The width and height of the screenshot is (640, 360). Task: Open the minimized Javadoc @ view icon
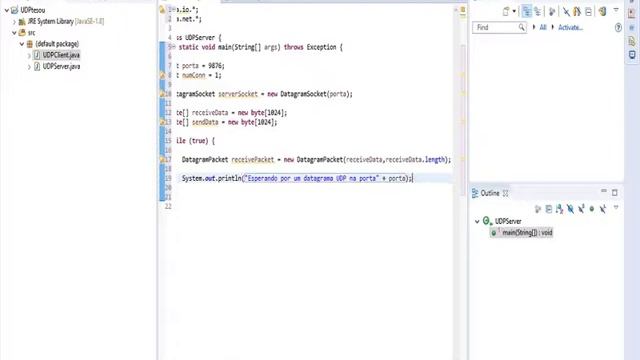tap(632, 28)
